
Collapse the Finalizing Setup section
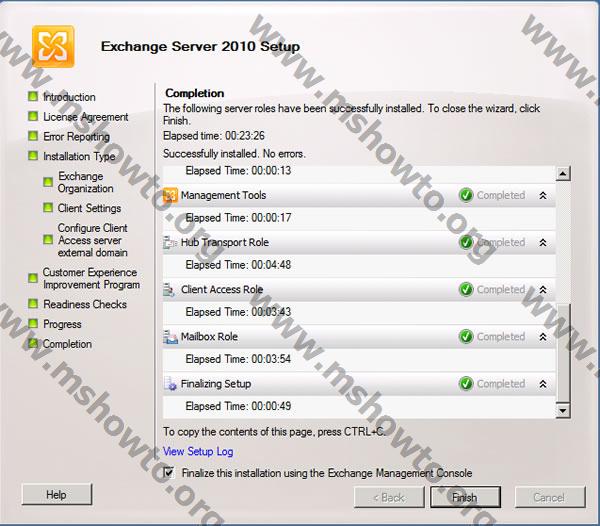click(543, 384)
